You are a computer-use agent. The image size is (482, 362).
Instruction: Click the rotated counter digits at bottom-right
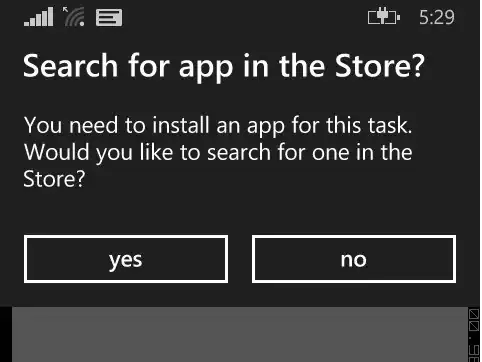tap(474, 353)
